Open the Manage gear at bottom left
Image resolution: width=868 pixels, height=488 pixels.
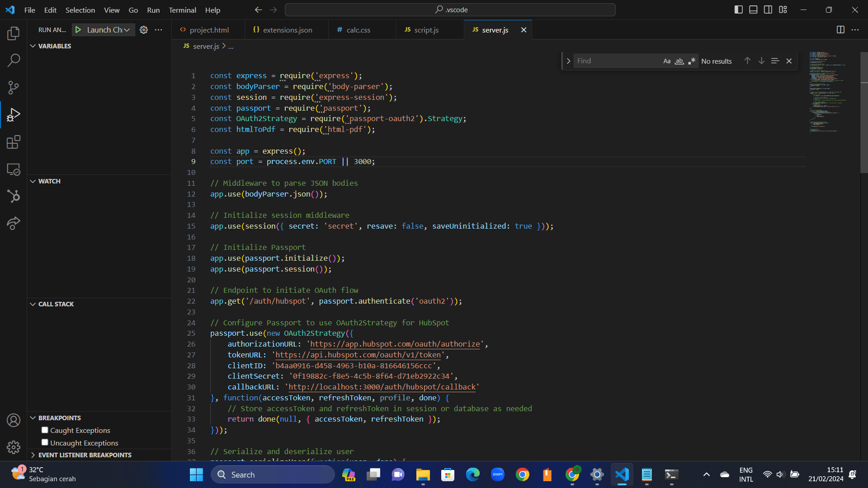click(14, 447)
